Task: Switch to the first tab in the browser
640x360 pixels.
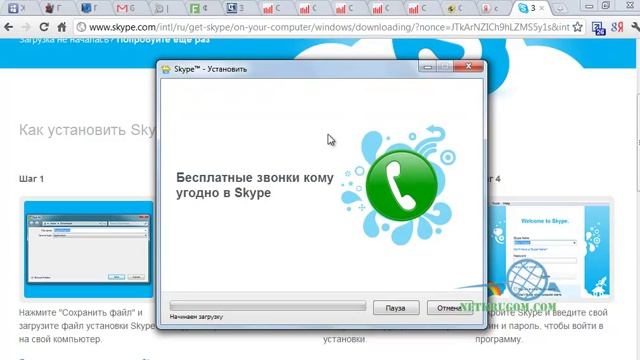Action: [x=16, y=8]
